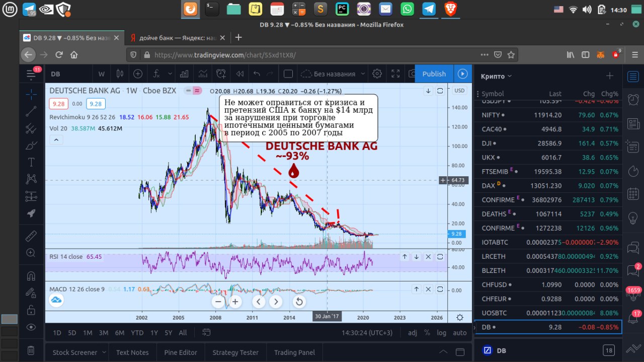Viewport: 644px width, 362px height.
Task: Select the magnifier zoom-in tool
Action: pos(31,253)
